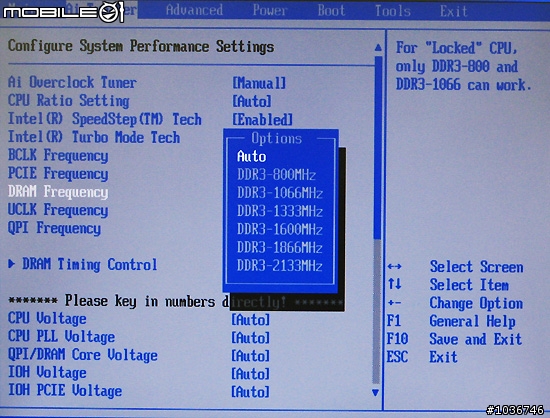Click scrollbar down arrow in settings list
The image size is (550, 418).
tap(376, 392)
